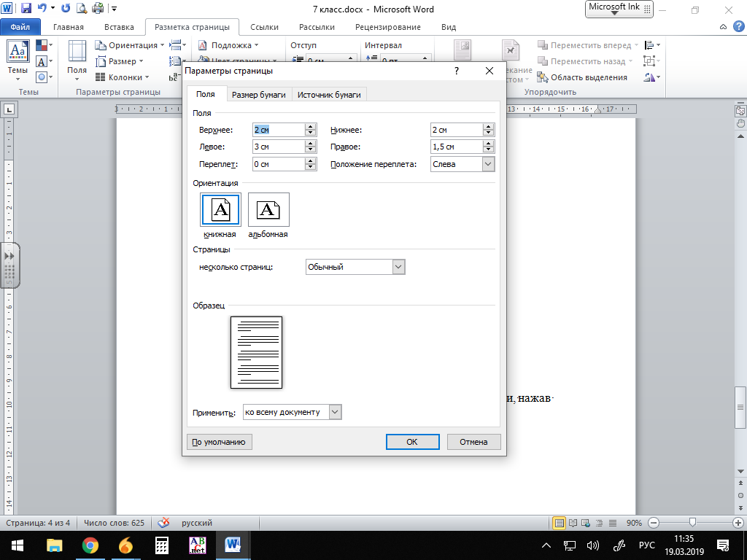Expand the несколько страниц dropdown

tap(398, 267)
